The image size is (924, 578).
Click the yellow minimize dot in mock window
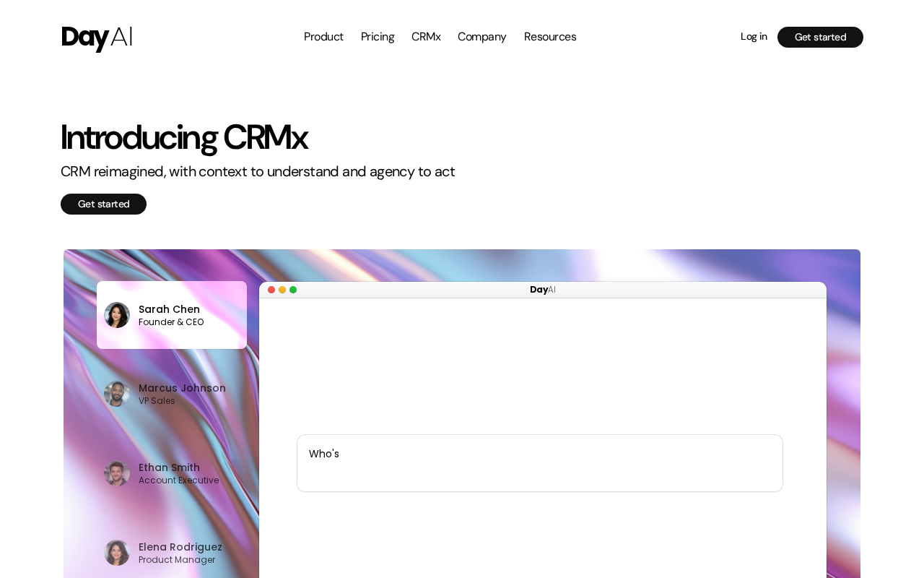pyautogui.click(x=282, y=290)
